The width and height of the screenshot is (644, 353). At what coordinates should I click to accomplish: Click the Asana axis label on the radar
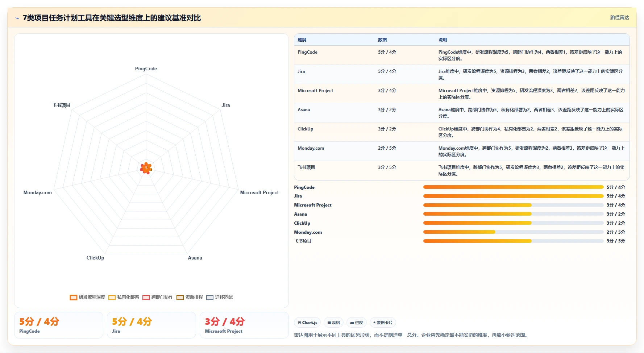[x=195, y=258]
